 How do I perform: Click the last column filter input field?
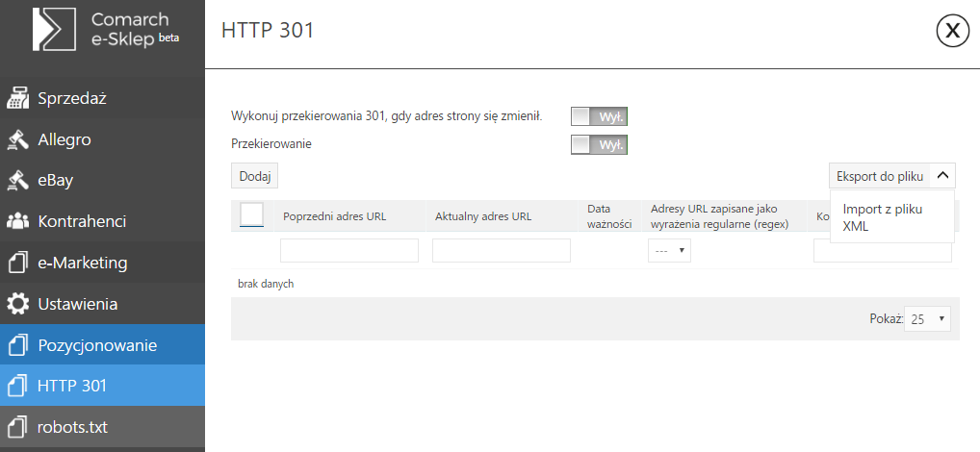[x=883, y=252]
